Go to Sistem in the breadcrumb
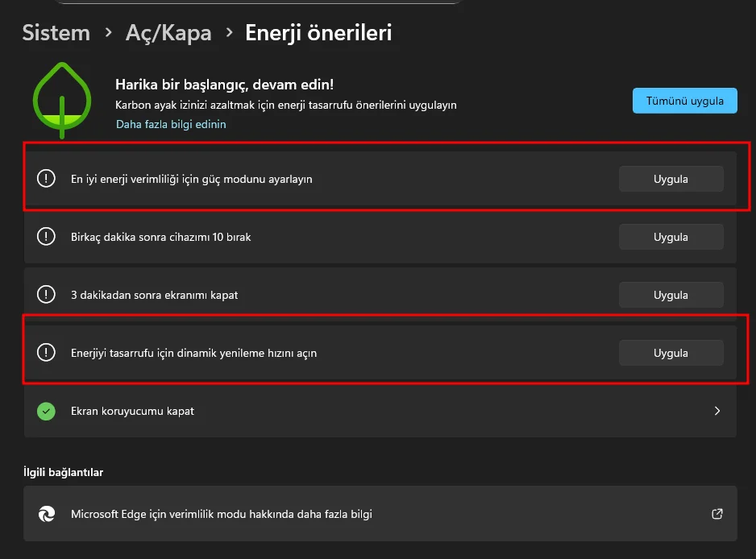756x559 pixels. tap(56, 33)
